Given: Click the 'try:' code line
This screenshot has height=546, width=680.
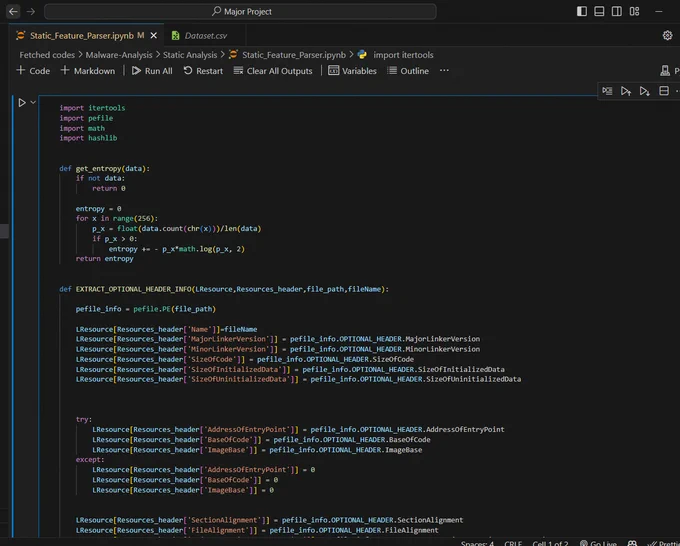Looking at the screenshot, I should coord(84,419).
